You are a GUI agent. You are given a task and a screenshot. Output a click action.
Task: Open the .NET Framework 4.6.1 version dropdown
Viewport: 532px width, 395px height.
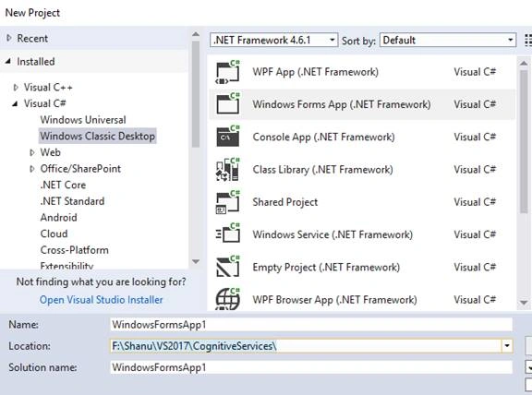point(273,40)
